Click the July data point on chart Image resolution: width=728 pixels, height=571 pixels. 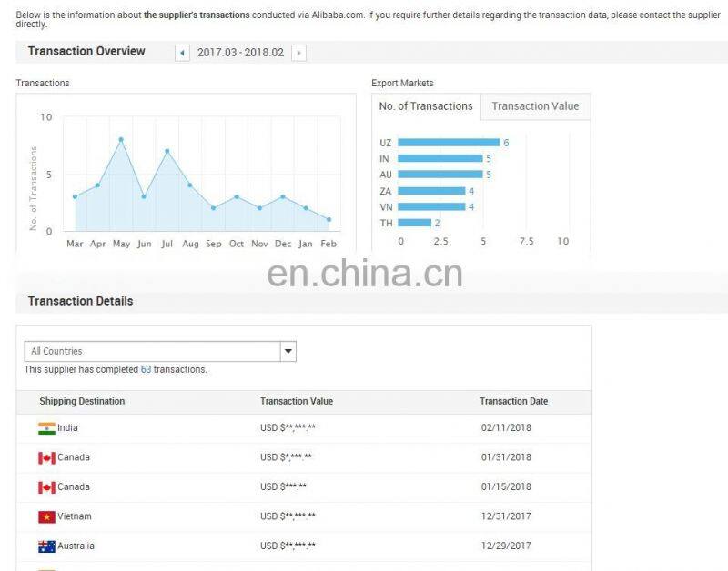click(167, 151)
